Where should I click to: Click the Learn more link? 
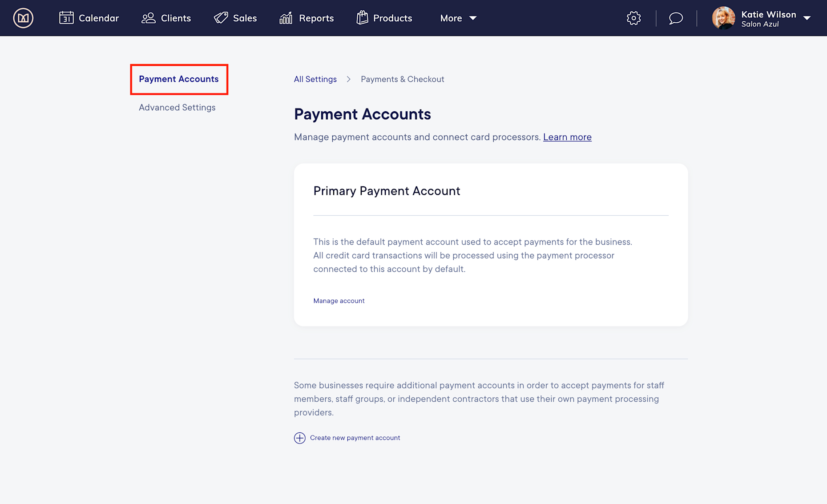[x=567, y=137]
